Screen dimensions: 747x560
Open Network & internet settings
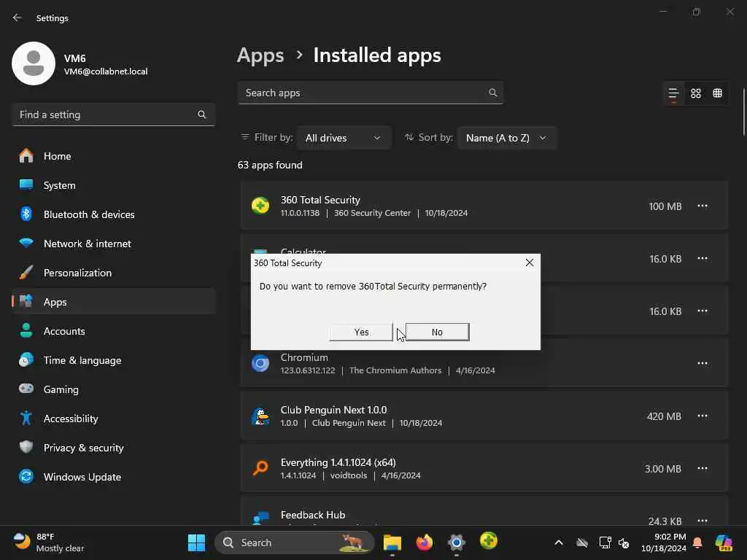(113, 244)
